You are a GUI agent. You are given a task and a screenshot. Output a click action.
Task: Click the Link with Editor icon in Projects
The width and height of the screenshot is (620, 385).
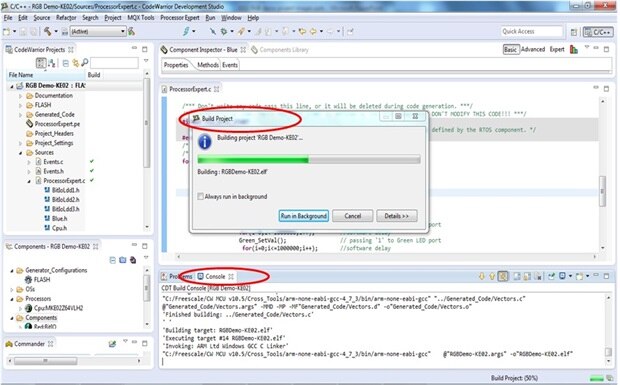(x=75, y=63)
